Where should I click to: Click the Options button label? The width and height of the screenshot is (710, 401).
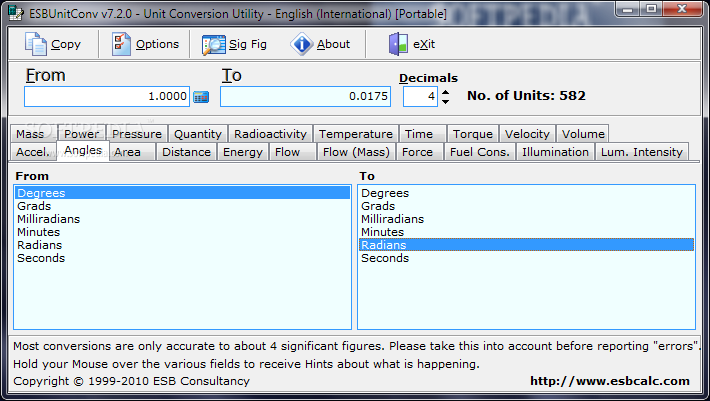(x=157, y=44)
